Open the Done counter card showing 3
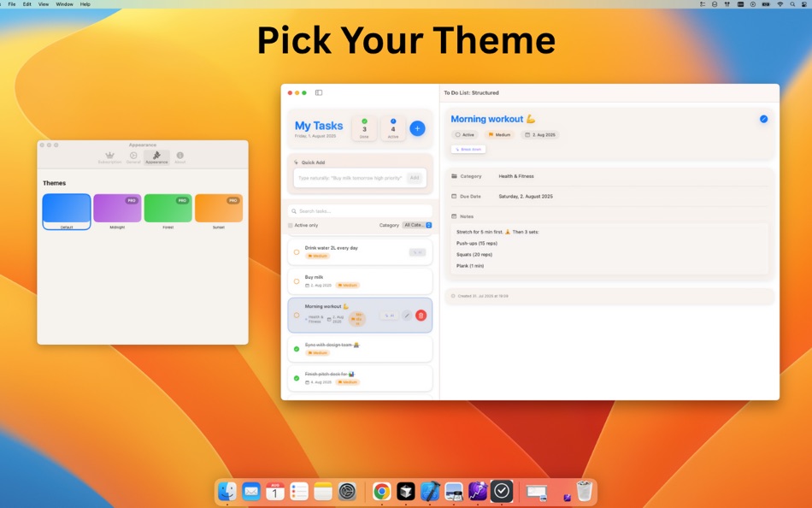Viewport: 812px width, 508px height. 364,128
